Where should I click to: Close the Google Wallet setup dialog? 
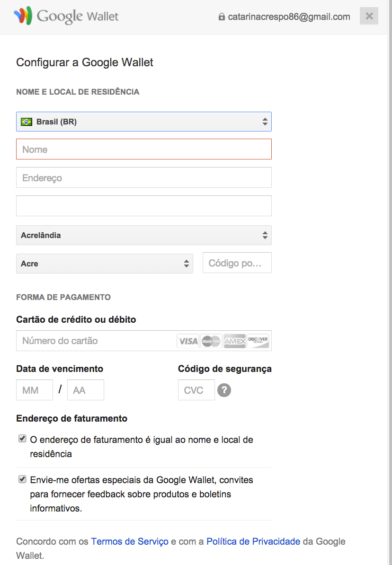[x=369, y=17]
